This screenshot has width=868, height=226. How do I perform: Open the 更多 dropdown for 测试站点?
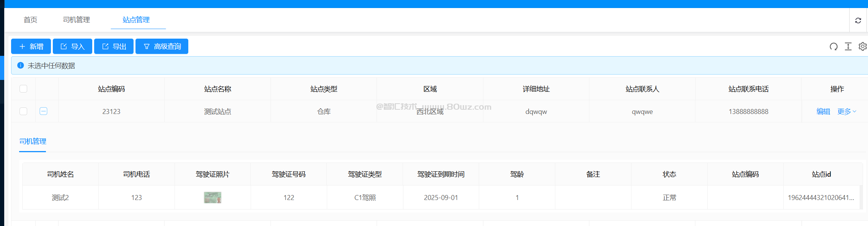[x=847, y=112]
